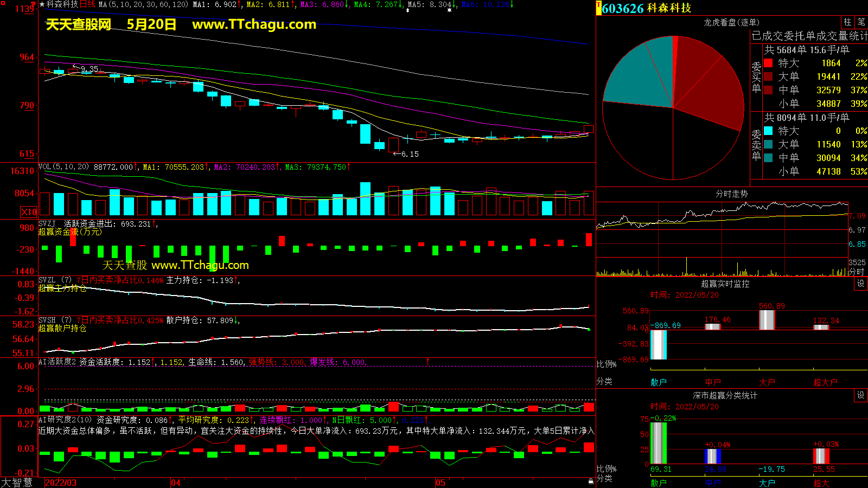The image size is (868, 488).
Task: Select the 散户 category in 超赢实时监控
Action: (x=658, y=382)
